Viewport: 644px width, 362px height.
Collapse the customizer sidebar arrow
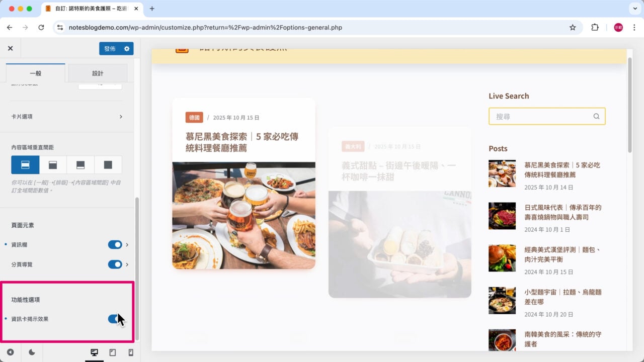click(11, 352)
